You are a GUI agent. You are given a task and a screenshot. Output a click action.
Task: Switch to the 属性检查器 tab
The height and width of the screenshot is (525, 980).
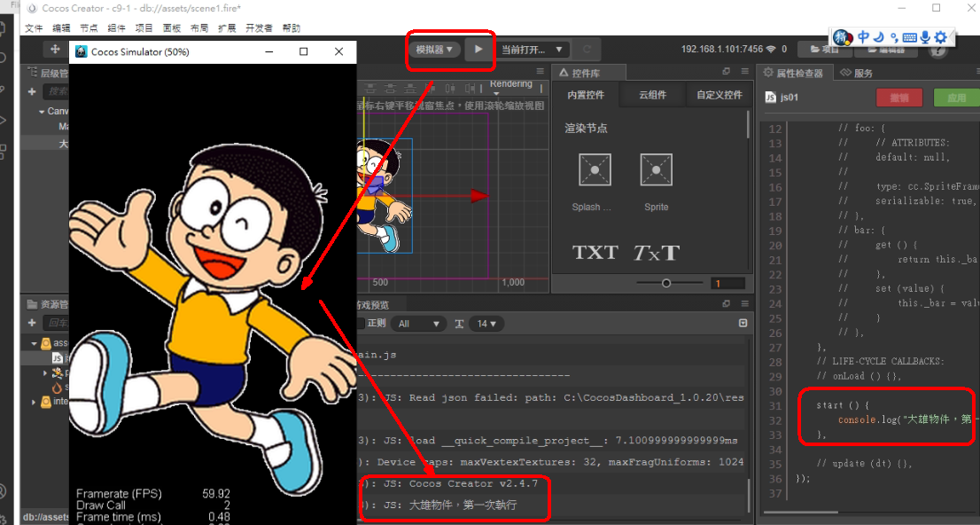[x=794, y=74]
